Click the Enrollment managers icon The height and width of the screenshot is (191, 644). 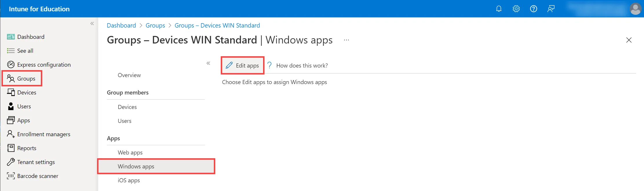(11, 134)
